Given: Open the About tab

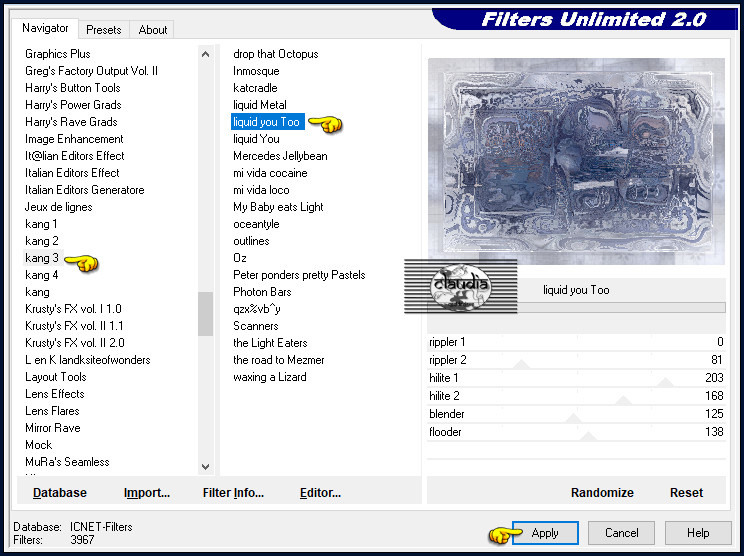Looking at the screenshot, I should click(152, 29).
